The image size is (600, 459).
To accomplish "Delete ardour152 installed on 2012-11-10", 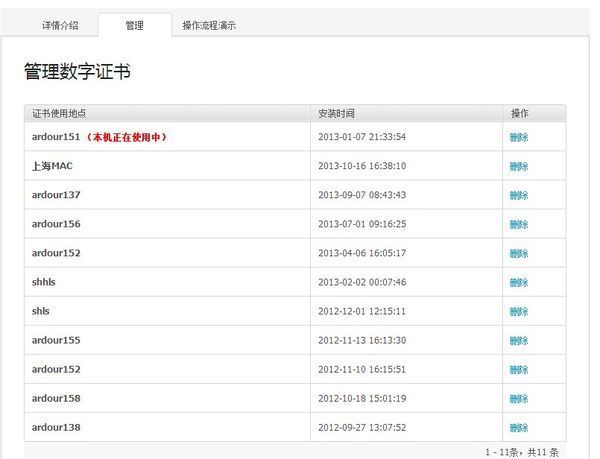I will pyautogui.click(x=518, y=369).
